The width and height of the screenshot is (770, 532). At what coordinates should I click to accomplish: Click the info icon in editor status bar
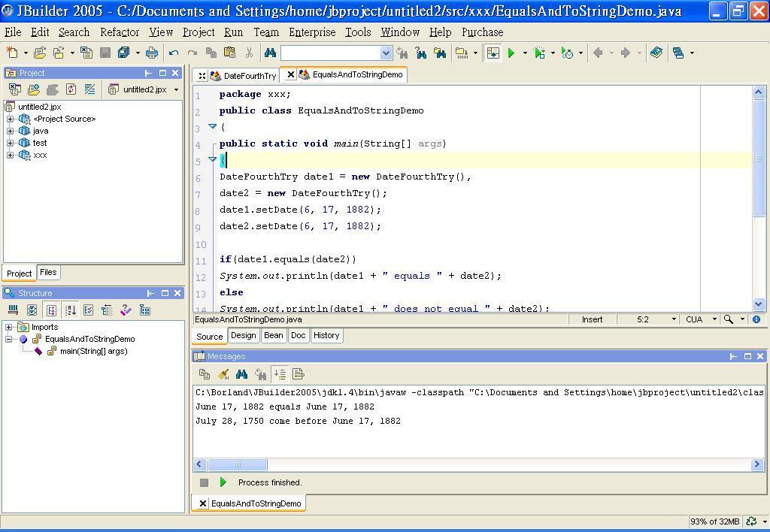coord(756,319)
